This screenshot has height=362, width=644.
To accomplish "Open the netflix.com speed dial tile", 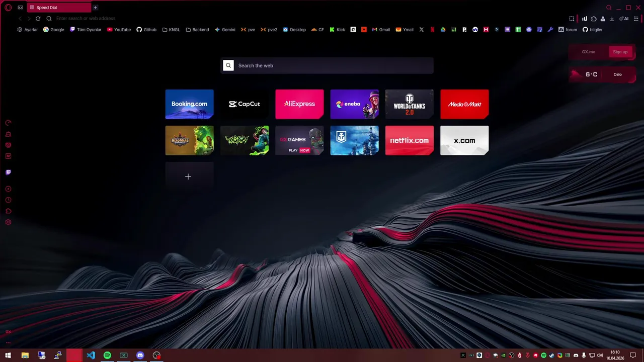I will pyautogui.click(x=410, y=140).
